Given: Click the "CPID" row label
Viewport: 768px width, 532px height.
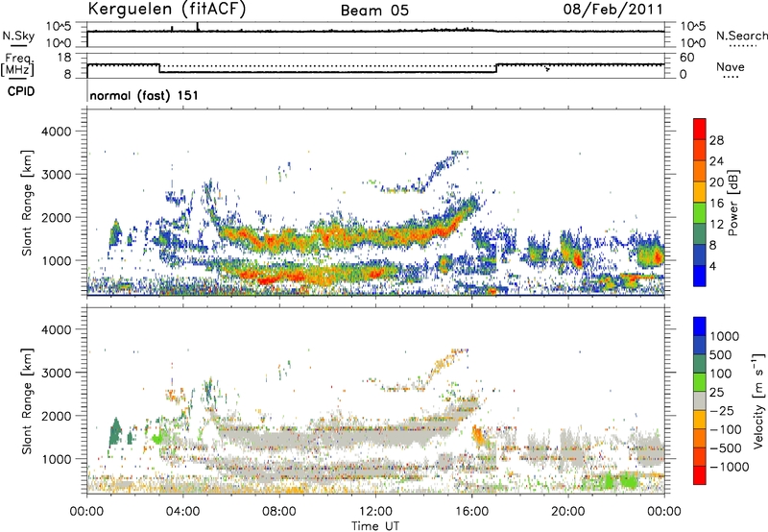Looking at the screenshot, I should [x=21, y=91].
